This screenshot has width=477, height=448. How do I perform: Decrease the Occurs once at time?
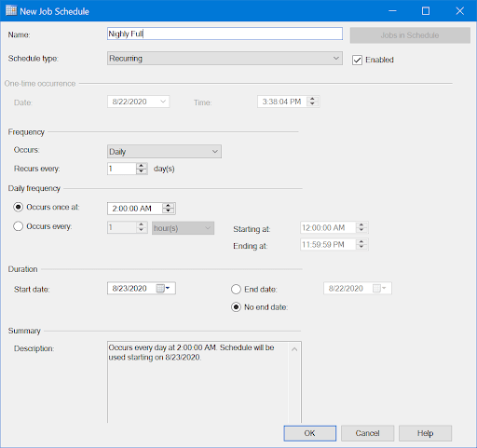click(169, 211)
